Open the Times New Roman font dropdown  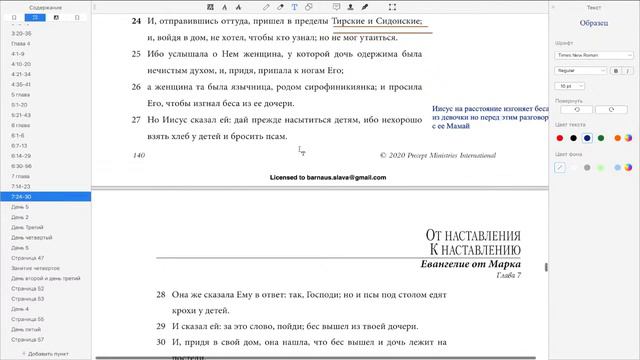(594, 55)
